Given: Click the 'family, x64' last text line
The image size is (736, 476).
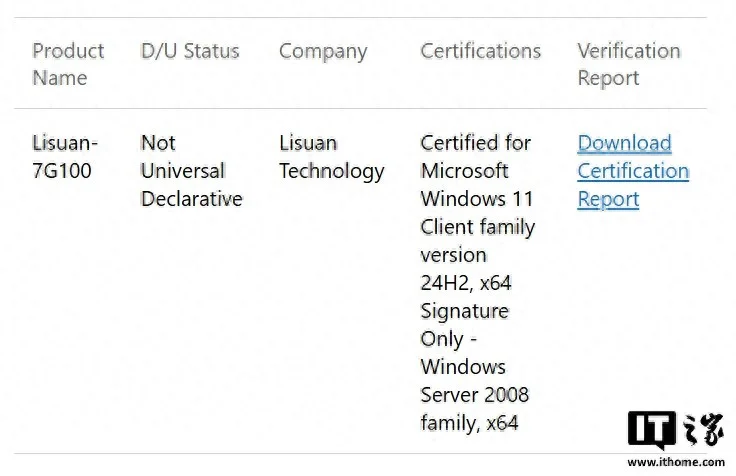Looking at the screenshot, I should pos(469,423).
